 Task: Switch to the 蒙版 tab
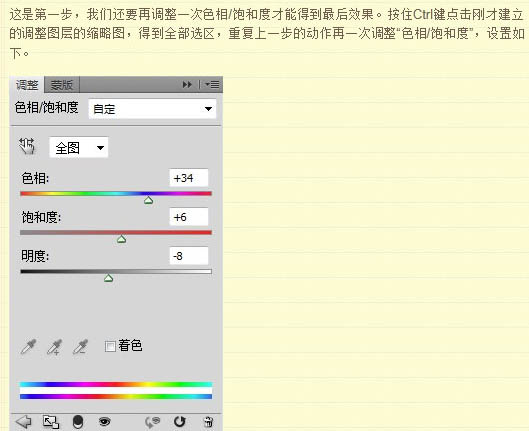coord(62,84)
